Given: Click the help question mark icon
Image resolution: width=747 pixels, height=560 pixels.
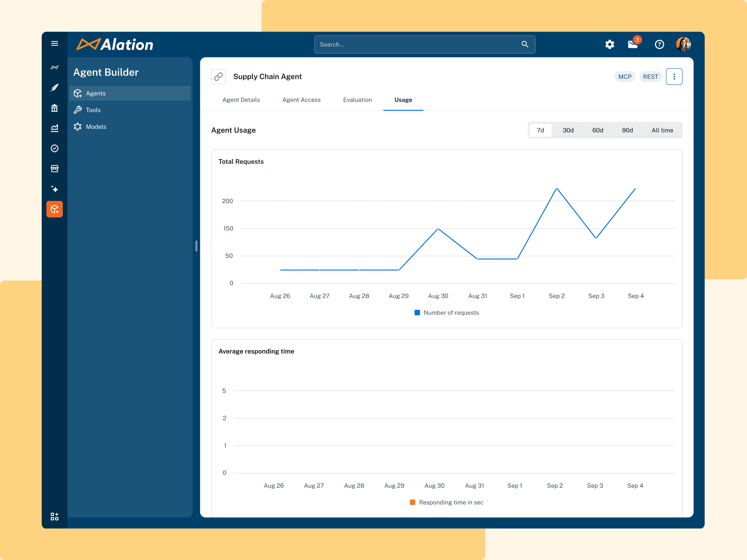Looking at the screenshot, I should pos(659,44).
